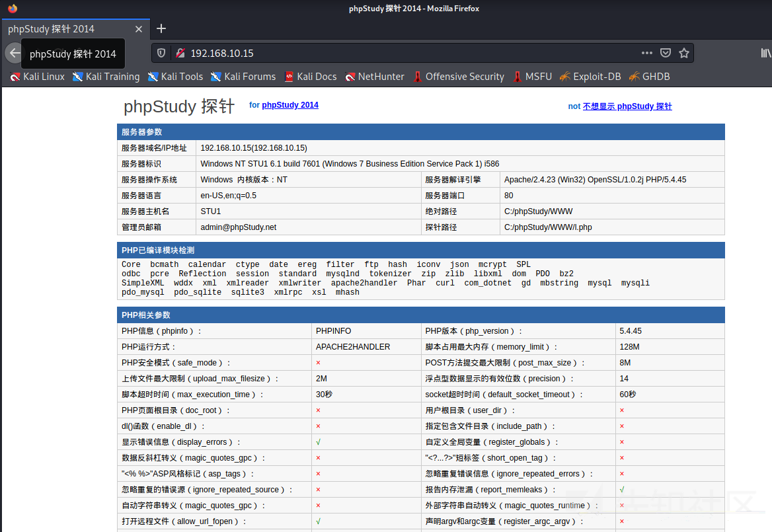Open a new tab with plus button
This screenshot has height=532, width=772.
(161, 28)
